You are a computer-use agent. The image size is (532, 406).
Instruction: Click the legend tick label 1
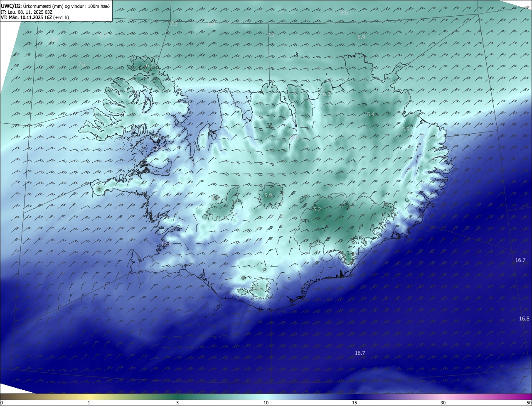click(89, 403)
